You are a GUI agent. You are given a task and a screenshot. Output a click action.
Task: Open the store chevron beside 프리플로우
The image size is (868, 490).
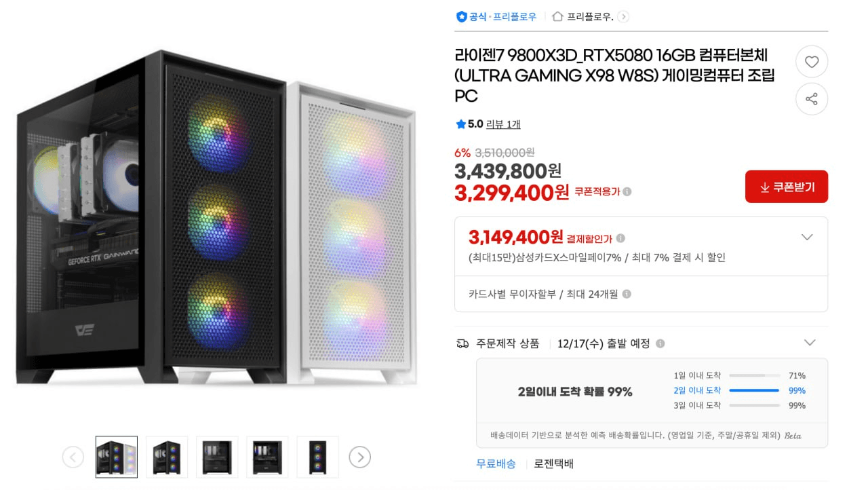[623, 17]
